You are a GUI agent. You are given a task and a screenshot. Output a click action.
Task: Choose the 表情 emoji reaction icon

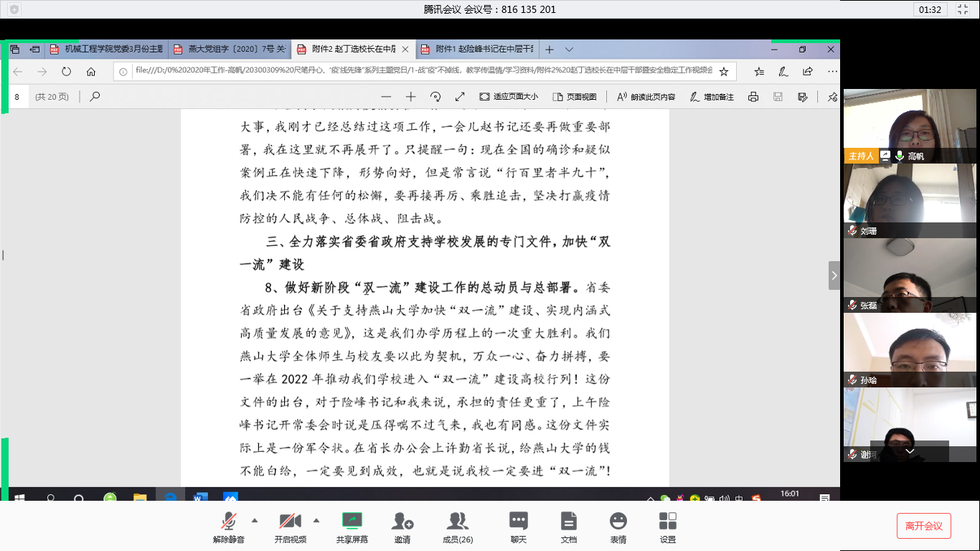[x=618, y=526]
